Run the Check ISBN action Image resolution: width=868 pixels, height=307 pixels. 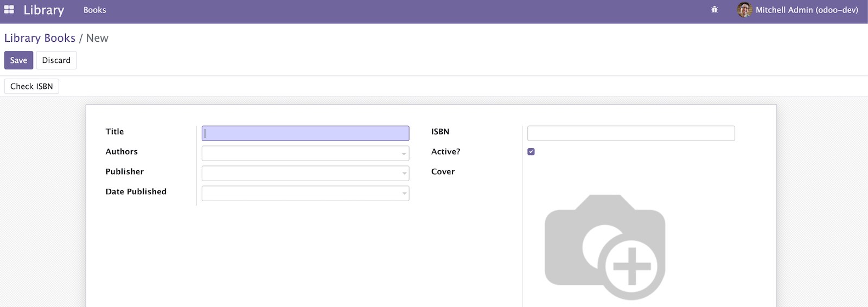click(x=31, y=86)
